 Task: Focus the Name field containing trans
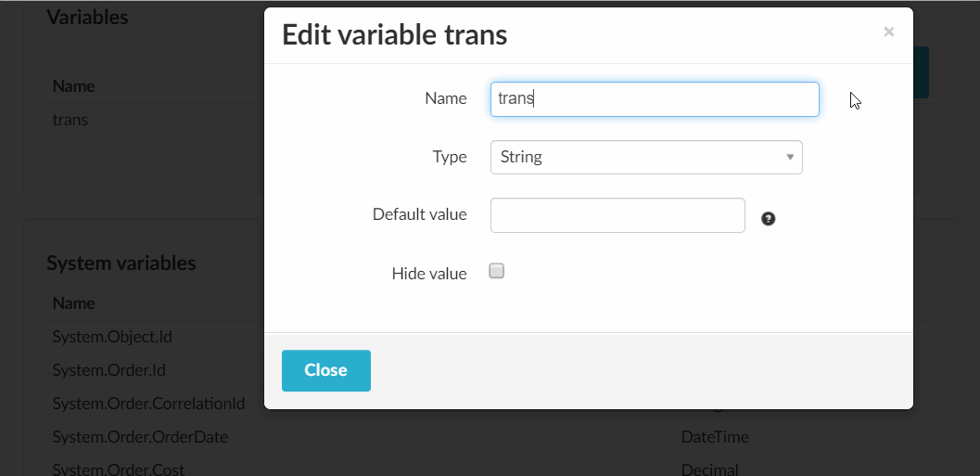tap(654, 99)
